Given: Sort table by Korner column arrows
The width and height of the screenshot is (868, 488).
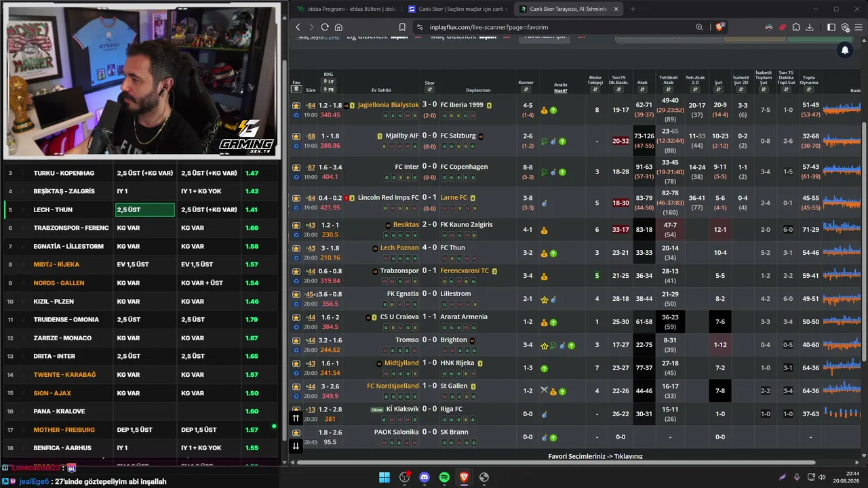Looking at the screenshot, I should click(x=526, y=89).
